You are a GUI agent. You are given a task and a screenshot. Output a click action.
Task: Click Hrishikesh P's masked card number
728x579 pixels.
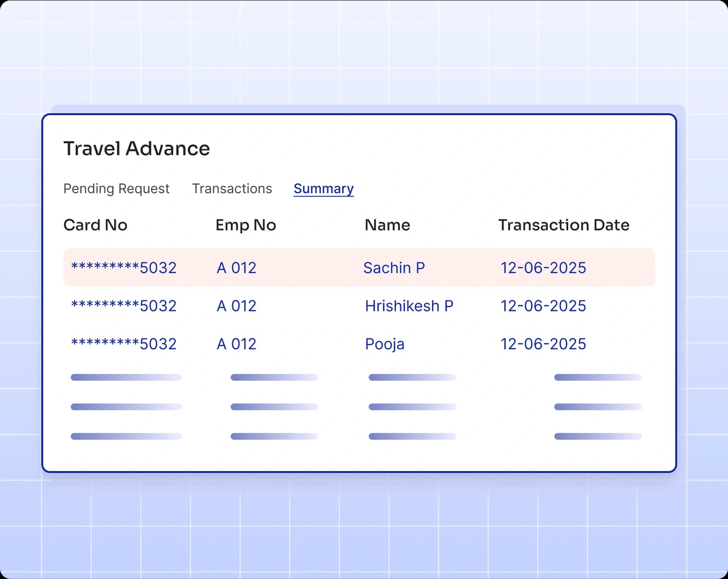click(124, 306)
